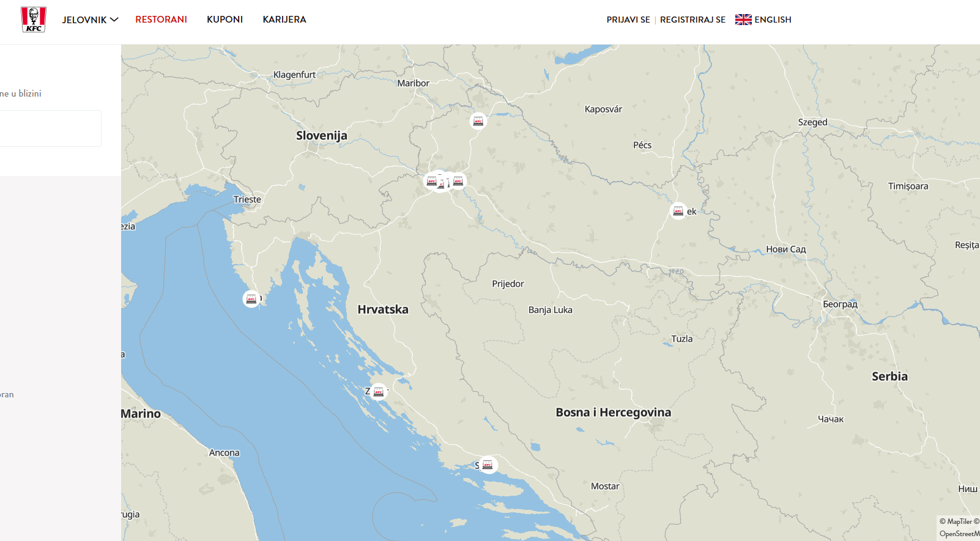Open the RESTORANI tab
The image size is (980, 541).
[161, 20]
